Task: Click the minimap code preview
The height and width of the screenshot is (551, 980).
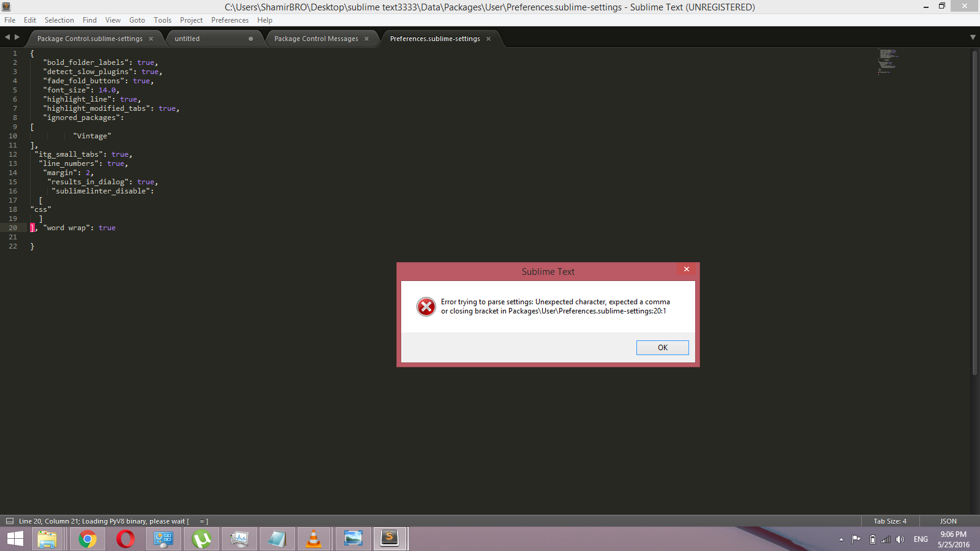Action: [x=887, y=61]
